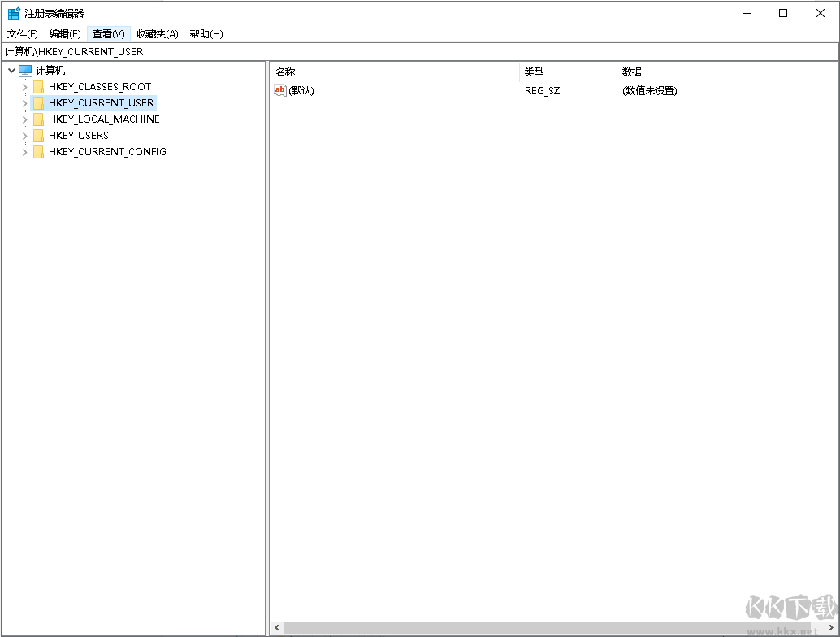The width and height of the screenshot is (840, 637).
Task: Click the 计算机 computer icon in the tree
Action: (x=25, y=70)
